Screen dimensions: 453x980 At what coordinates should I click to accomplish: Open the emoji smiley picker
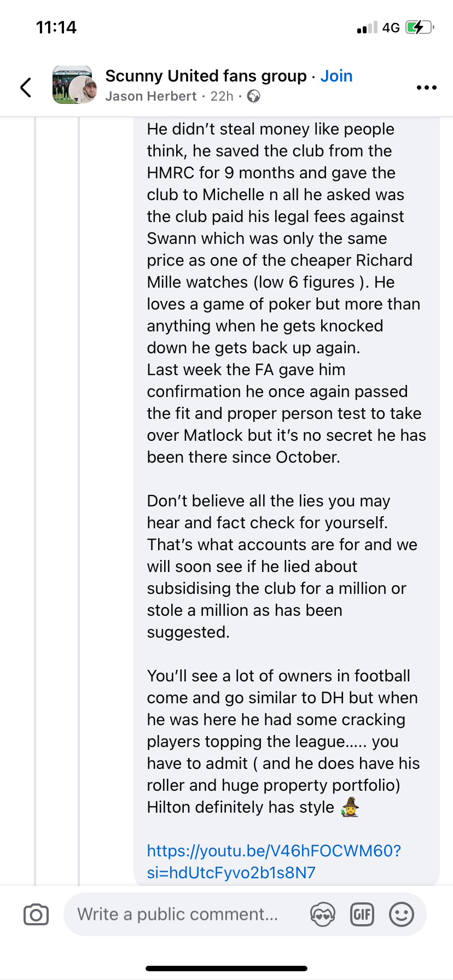point(401,914)
